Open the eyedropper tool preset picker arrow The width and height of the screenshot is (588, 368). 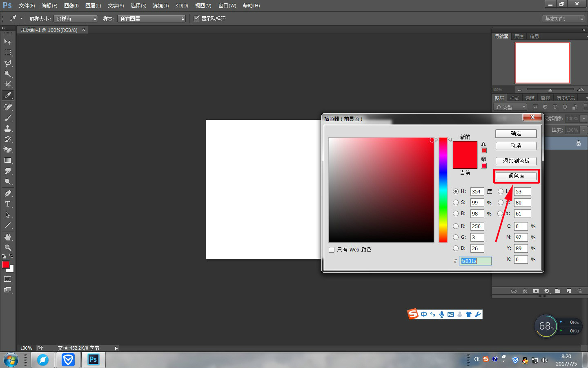[x=22, y=19]
